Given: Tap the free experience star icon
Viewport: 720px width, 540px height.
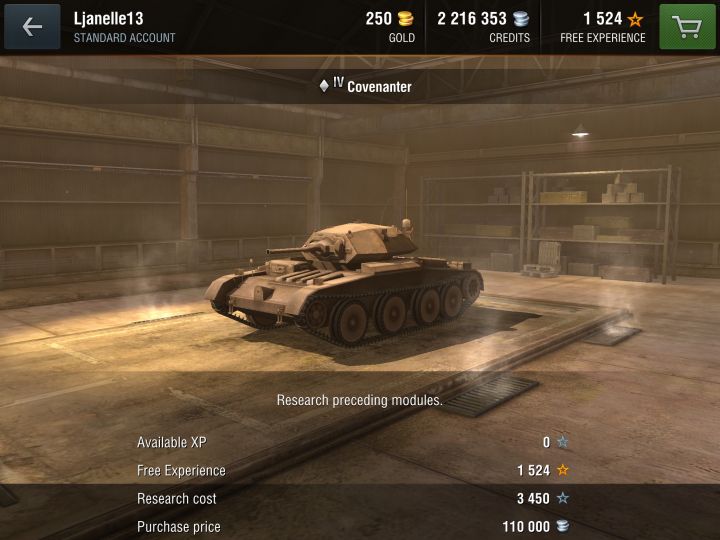Looking at the screenshot, I should (x=636, y=19).
